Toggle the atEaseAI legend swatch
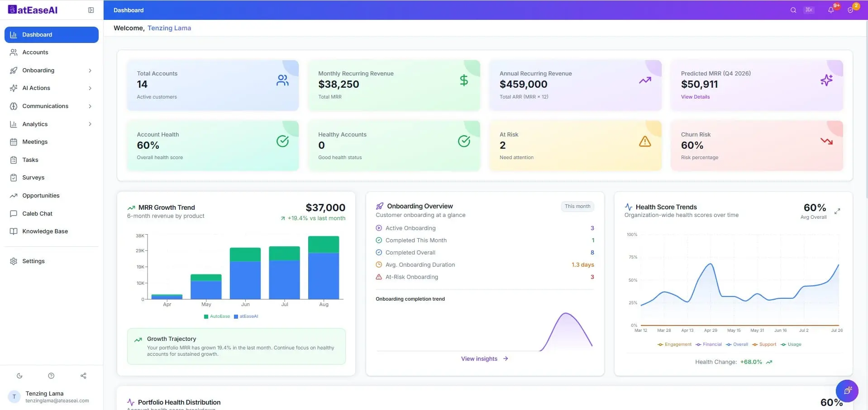The image size is (868, 410). coord(236,316)
